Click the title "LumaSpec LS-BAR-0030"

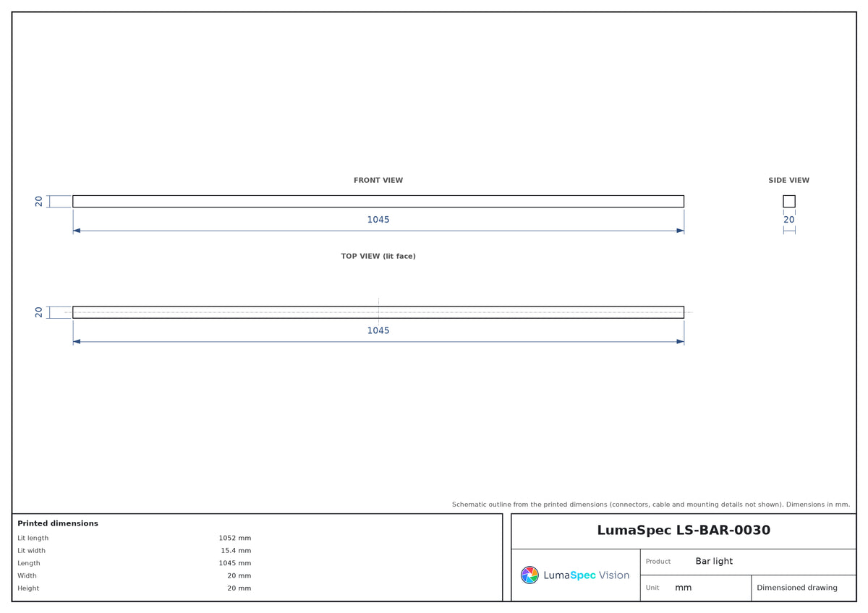pos(684,531)
